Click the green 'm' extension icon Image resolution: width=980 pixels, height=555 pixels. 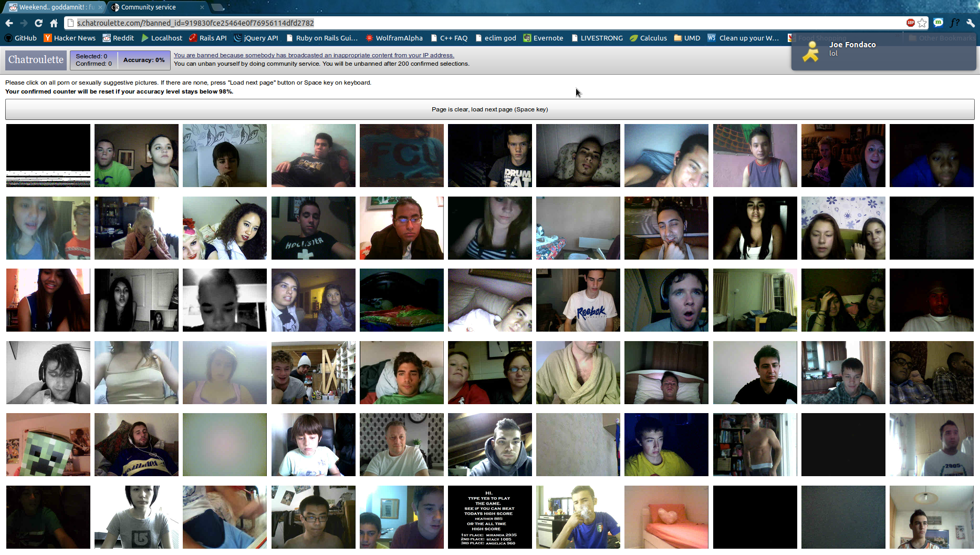point(938,23)
